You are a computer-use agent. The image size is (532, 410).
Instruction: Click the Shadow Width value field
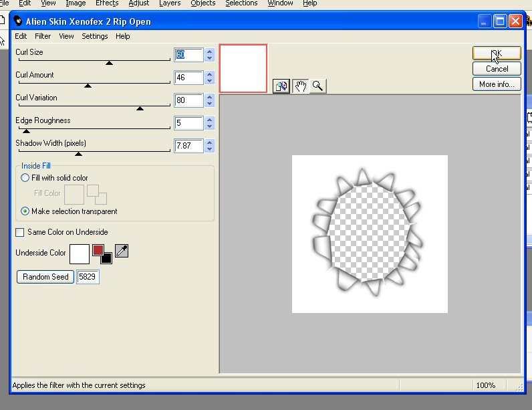188,146
